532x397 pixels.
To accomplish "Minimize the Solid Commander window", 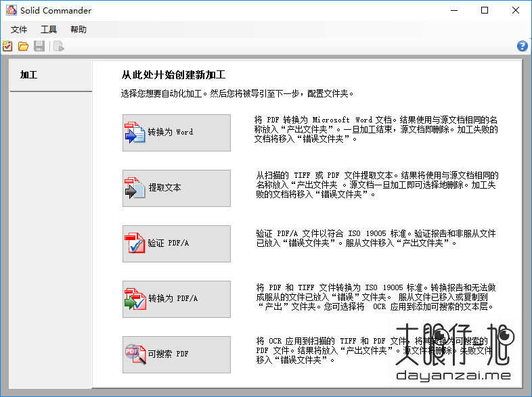I will 454,10.
